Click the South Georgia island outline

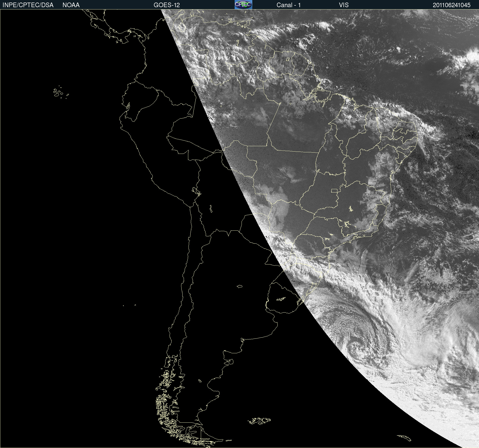(405, 438)
